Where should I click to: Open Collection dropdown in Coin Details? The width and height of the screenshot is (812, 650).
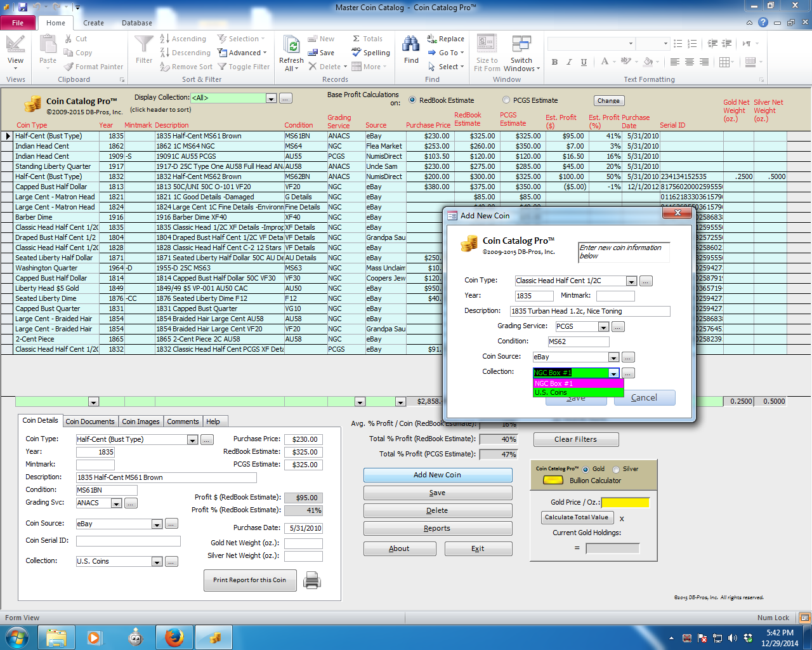tap(157, 562)
